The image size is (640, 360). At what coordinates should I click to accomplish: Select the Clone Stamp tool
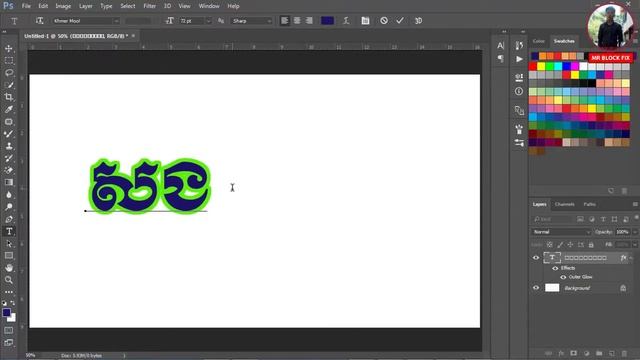(9, 146)
